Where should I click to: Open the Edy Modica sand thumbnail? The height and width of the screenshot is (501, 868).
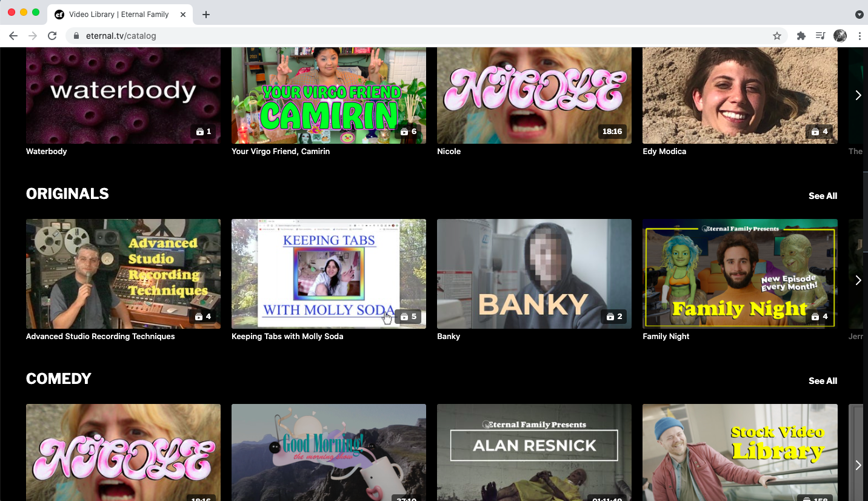pos(740,95)
